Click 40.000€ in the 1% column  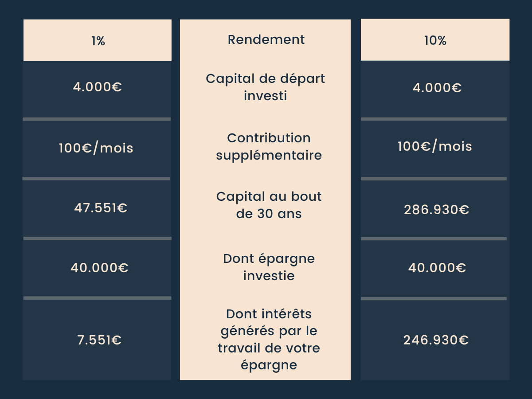point(99,268)
